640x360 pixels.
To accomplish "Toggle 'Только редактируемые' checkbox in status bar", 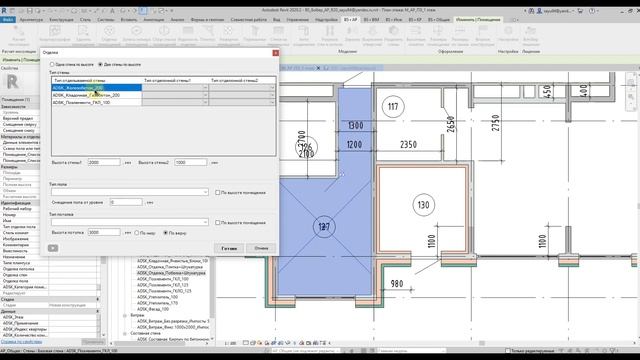I will pyautogui.click(x=508, y=351).
